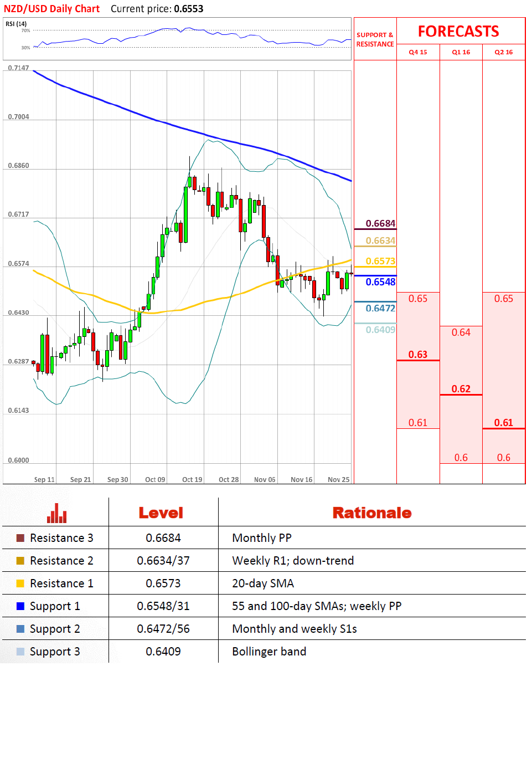
Task: Click the RSI (14) indicator label
Action: tap(17, 24)
